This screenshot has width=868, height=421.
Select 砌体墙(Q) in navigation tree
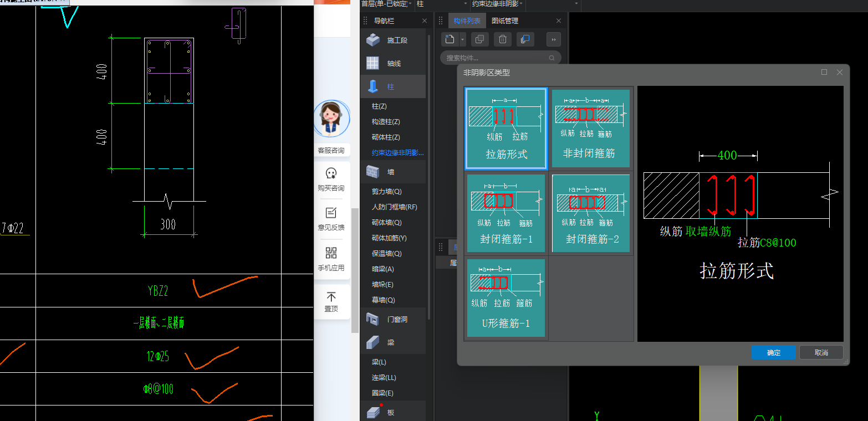[x=386, y=222]
